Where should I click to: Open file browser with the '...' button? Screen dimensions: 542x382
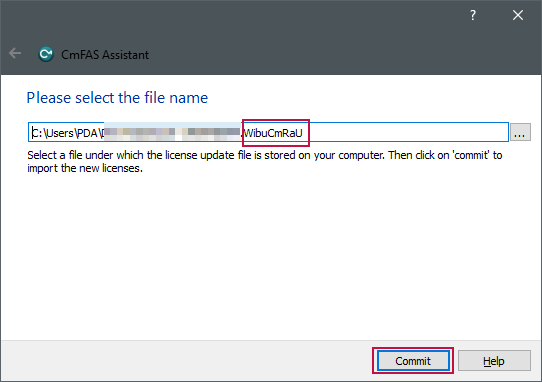click(x=520, y=132)
